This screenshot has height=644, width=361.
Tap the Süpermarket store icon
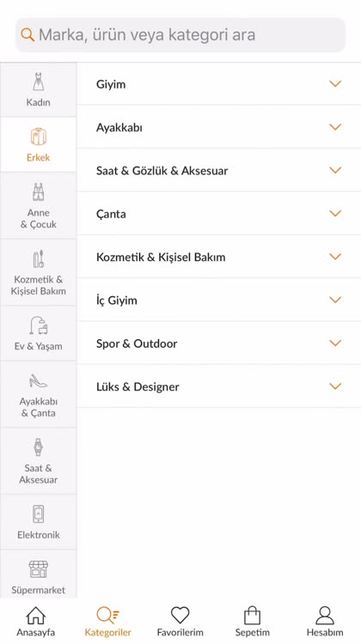pyautogui.click(x=38, y=569)
